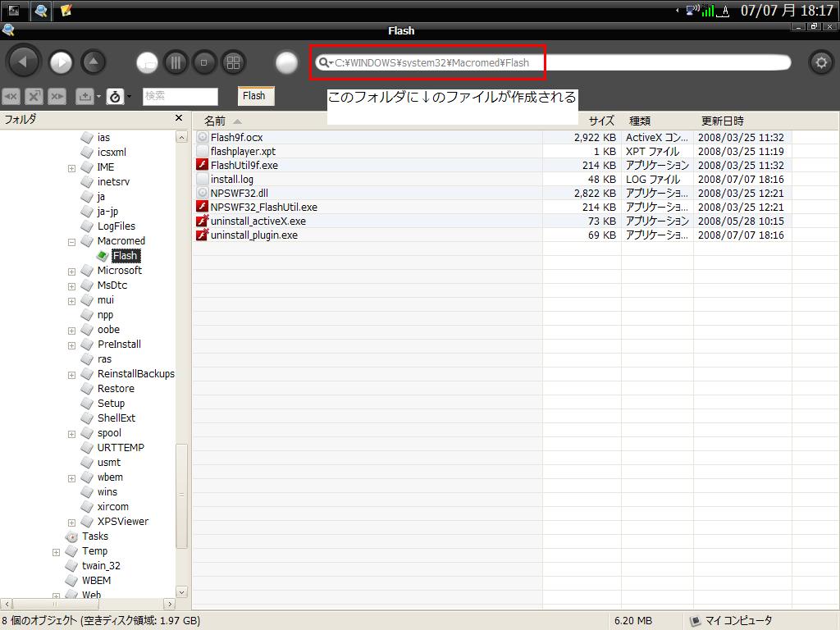Screen dimensions: 840x630
Task: Expand the IME folder node
Action: click(x=71, y=168)
